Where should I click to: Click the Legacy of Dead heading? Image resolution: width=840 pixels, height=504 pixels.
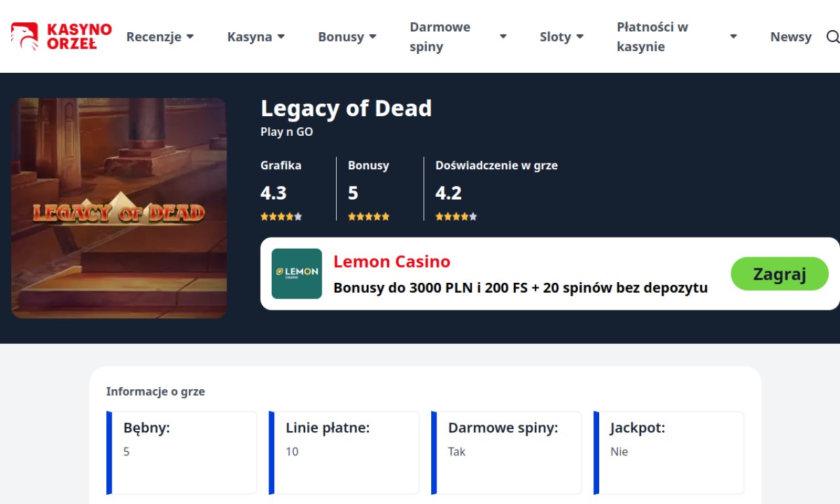[346, 108]
